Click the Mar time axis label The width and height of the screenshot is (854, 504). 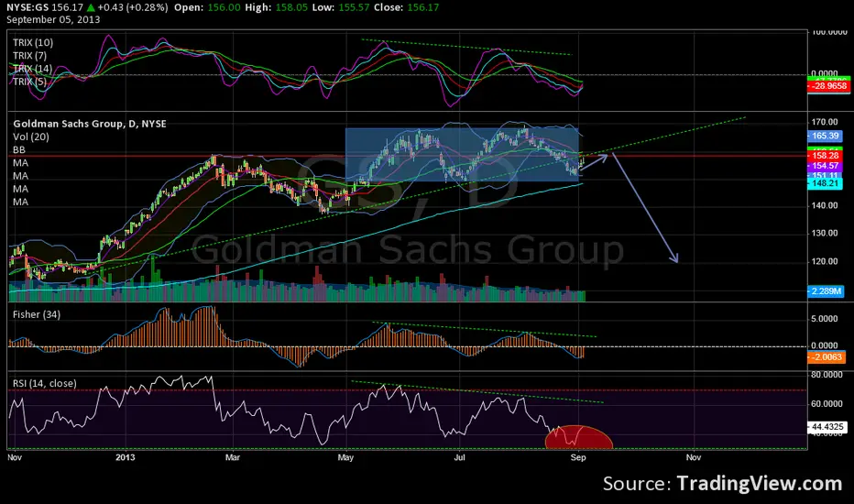click(x=233, y=457)
